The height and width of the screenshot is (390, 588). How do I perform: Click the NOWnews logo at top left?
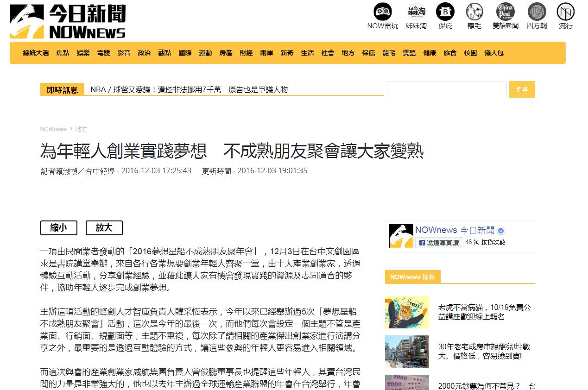[x=68, y=21]
